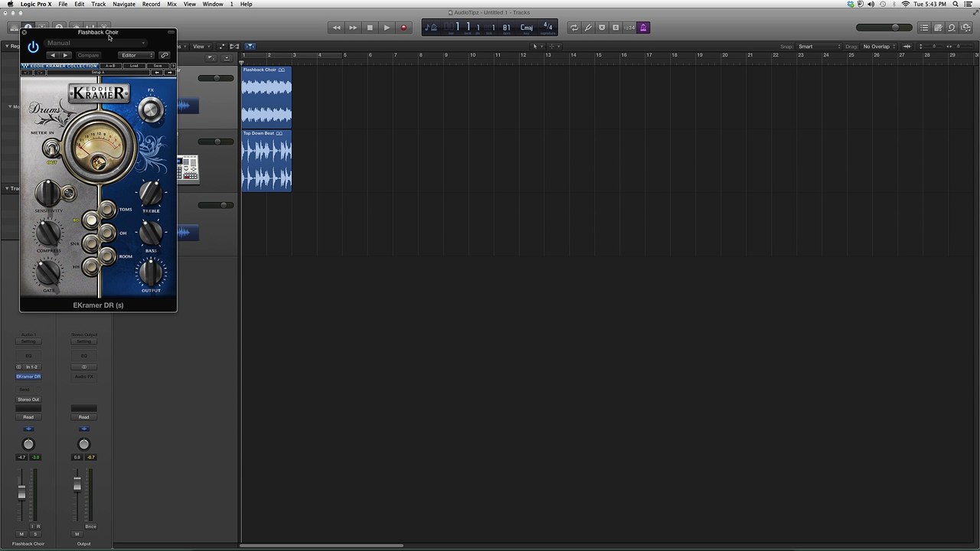This screenshot has height=551, width=980.
Task: Click the Compress knob
Action: [x=48, y=234]
